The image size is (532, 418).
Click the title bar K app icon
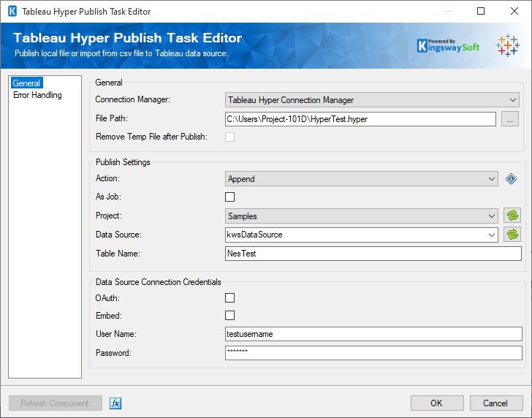point(12,11)
